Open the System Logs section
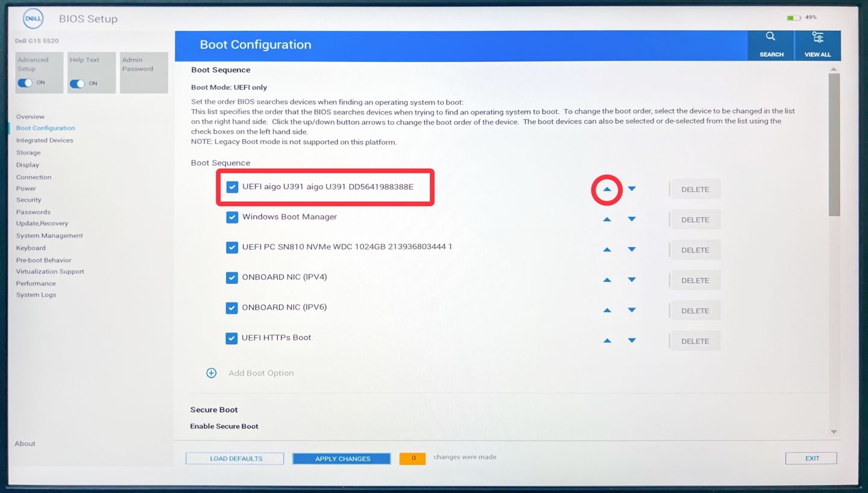 click(36, 295)
